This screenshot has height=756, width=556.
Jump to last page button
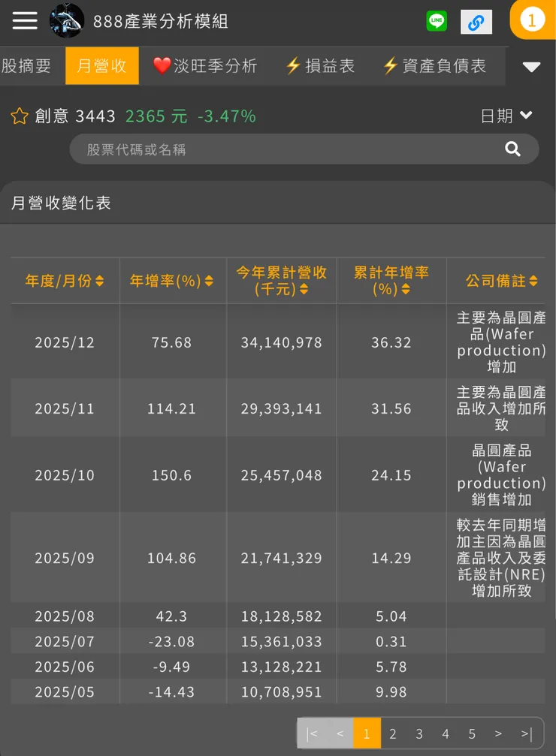point(527,733)
